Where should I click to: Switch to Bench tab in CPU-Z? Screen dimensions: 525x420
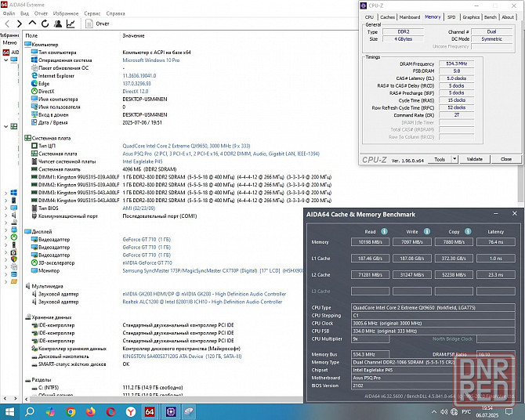pos(491,17)
